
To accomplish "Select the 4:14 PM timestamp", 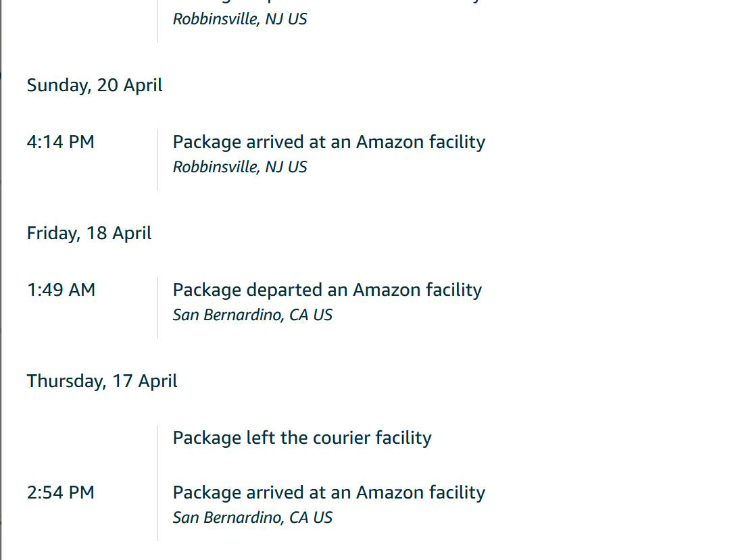I will pos(61,142).
